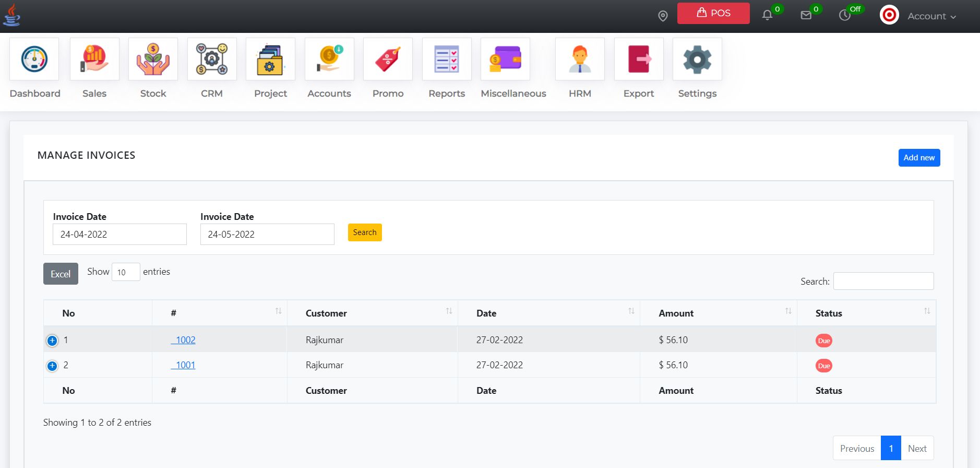Open the Miscellaneous wallet icon

[505, 59]
